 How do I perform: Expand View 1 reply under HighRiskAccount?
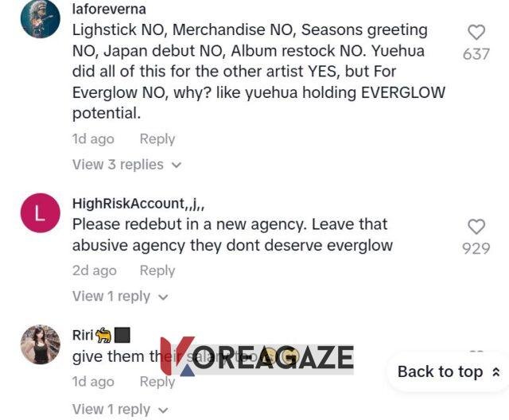tap(120, 297)
